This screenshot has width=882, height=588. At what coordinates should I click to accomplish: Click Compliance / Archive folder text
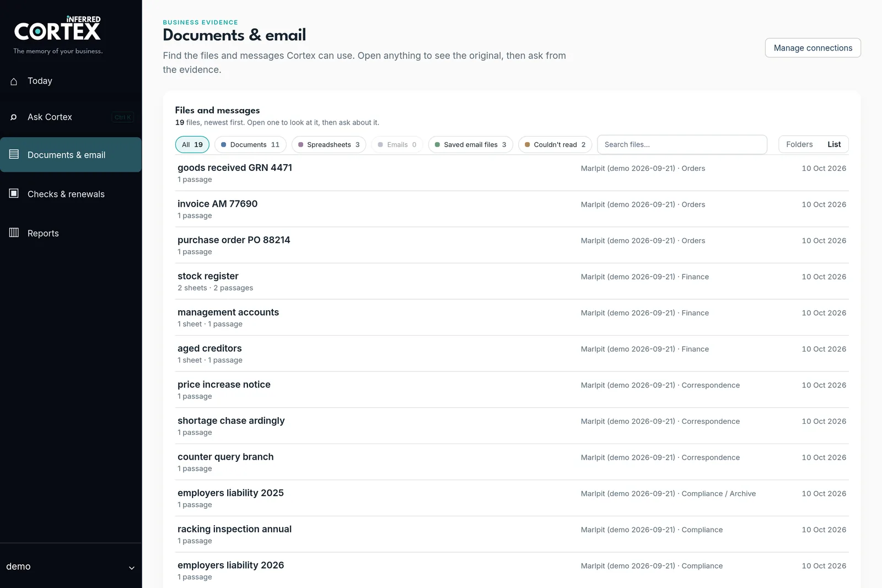(718, 494)
